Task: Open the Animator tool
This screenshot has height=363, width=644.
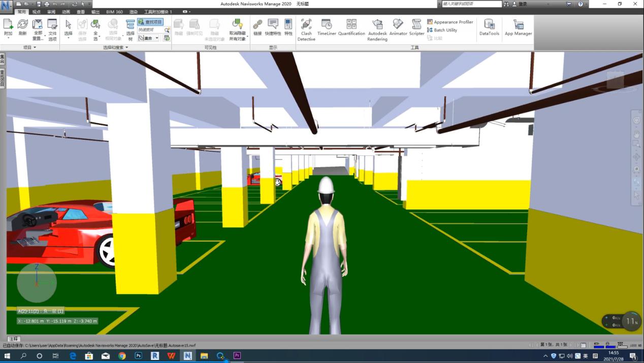Action: pos(398,28)
